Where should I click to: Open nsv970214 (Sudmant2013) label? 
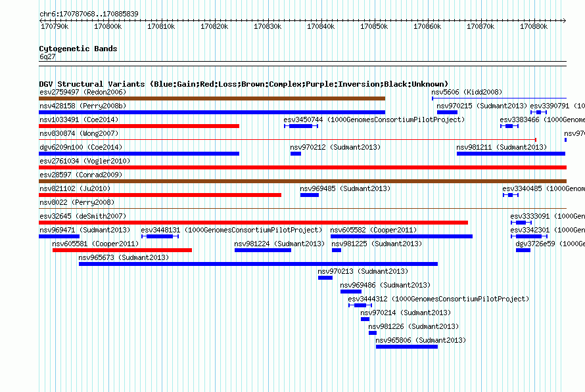point(406,313)
